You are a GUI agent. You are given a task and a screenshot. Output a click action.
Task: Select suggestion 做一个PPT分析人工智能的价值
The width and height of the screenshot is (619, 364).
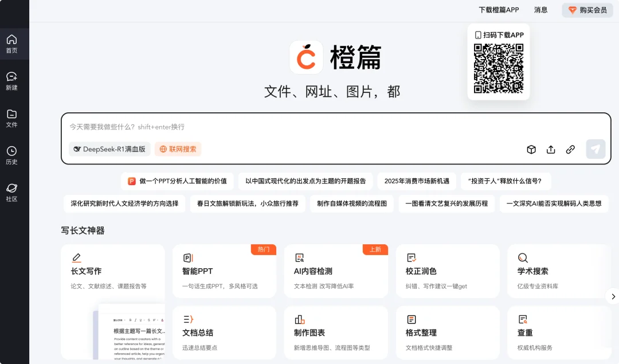pyautogui.click(x=177, y=181)
